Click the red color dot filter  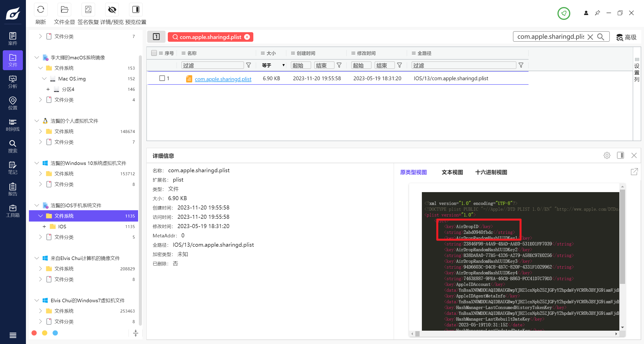[x=34, y=333]
